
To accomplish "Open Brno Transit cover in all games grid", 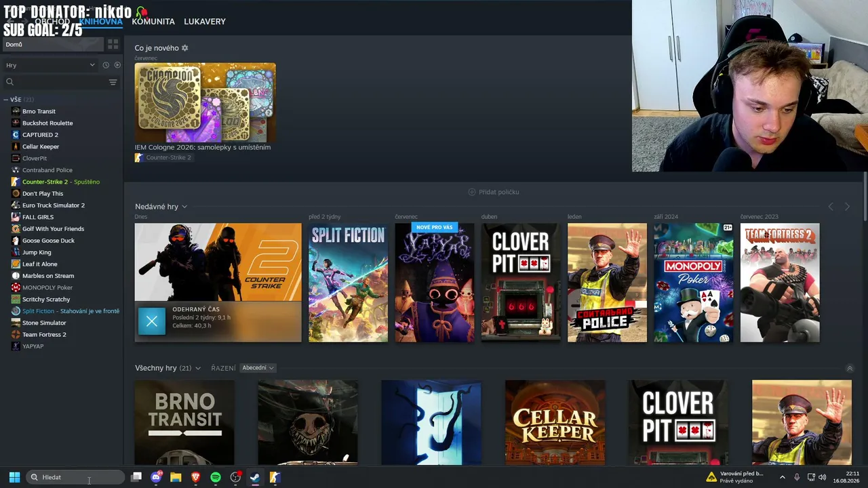I will point(184,422).
